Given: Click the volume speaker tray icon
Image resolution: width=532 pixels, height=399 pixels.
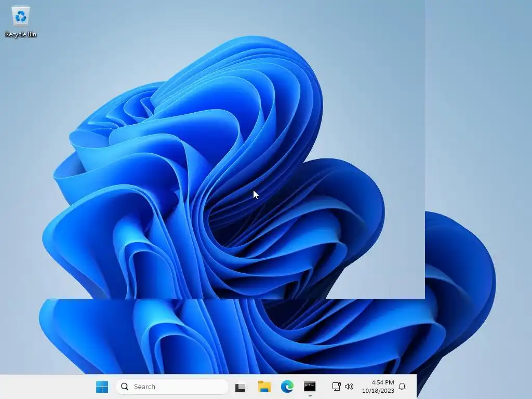Looking at the screenshot, I should 349,387.
